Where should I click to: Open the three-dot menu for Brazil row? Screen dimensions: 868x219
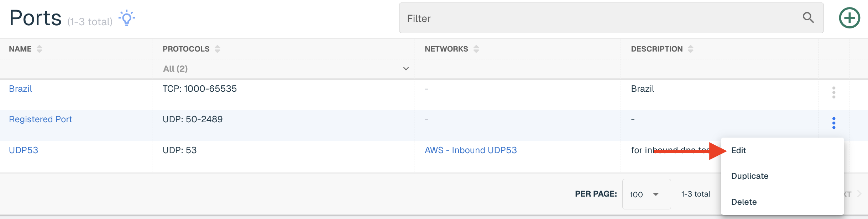click(834, 92)
